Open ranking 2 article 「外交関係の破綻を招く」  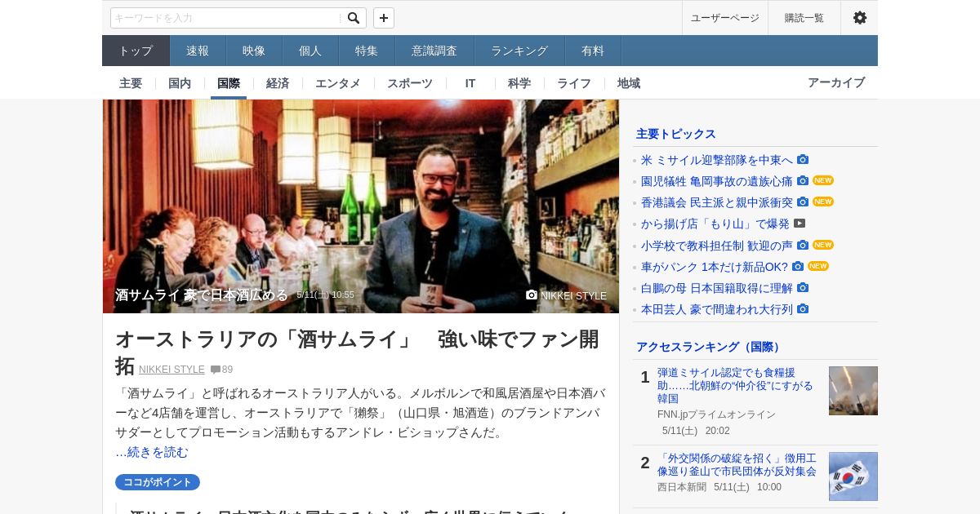point(737,465)
